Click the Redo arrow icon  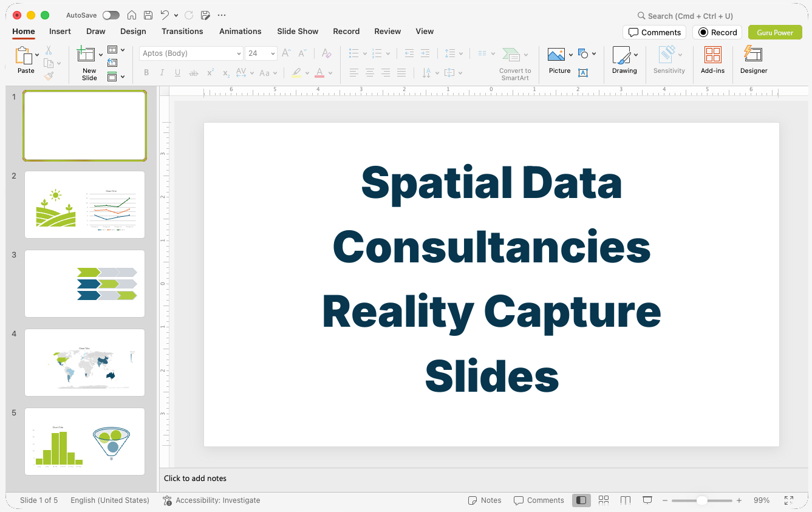[x=189, y=15]
